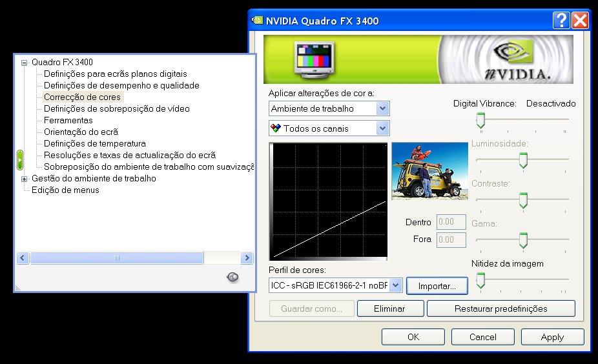The height and width of the screenshot is (364, 598).
Task: Expand Gestão do ambiente de trabalho node
Action: [24, 179]
